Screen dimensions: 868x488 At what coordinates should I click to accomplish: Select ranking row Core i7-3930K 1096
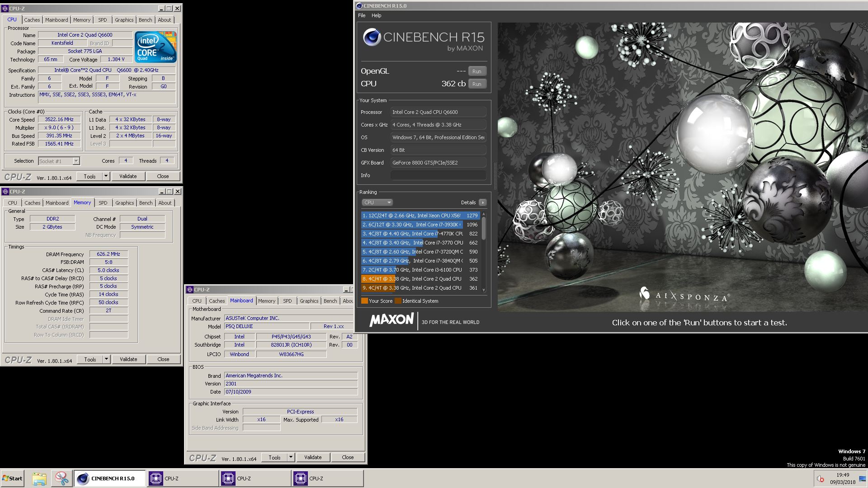coord(420,225)
